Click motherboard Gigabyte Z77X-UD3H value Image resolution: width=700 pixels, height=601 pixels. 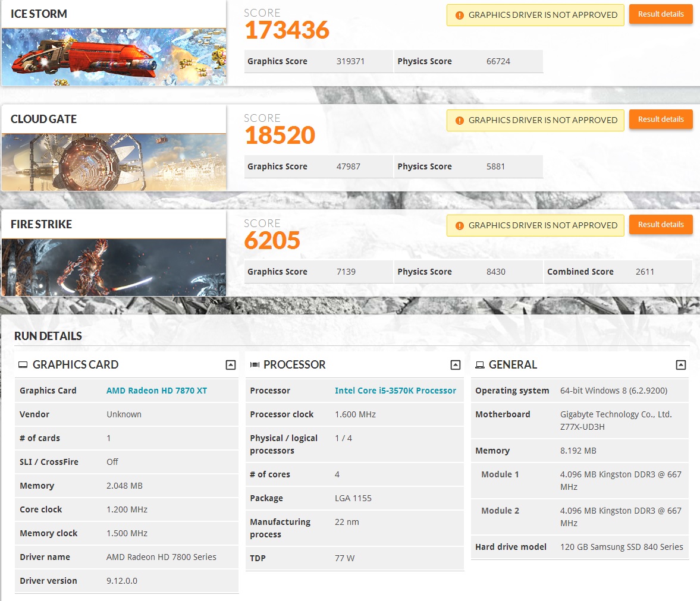pyautogui.click(x=616, y=421)
